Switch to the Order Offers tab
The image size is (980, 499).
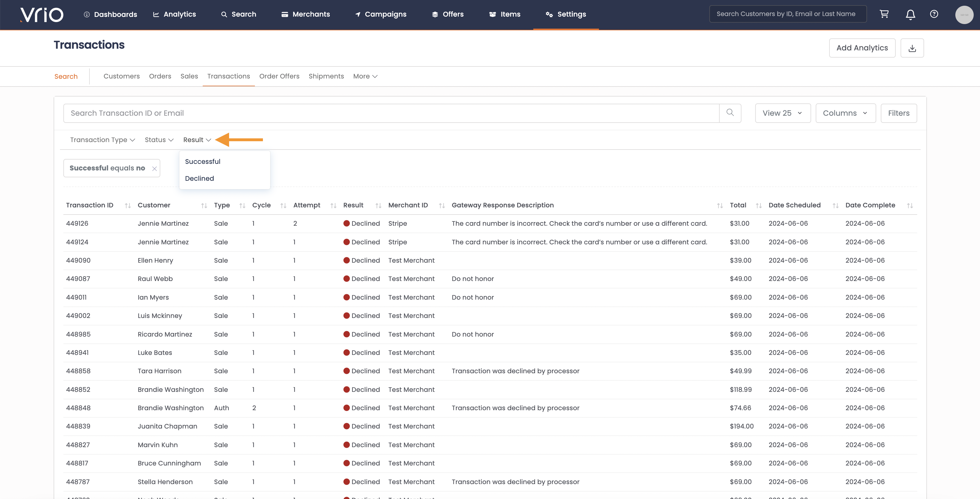[x=279, y=76]
